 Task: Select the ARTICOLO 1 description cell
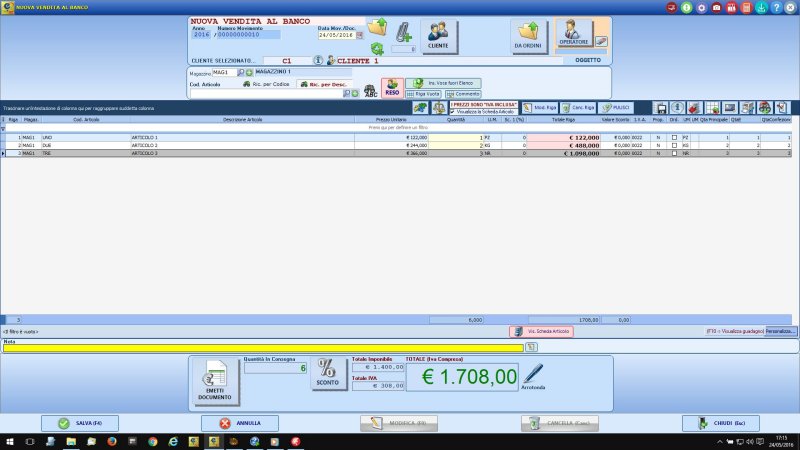coord(242,138)
